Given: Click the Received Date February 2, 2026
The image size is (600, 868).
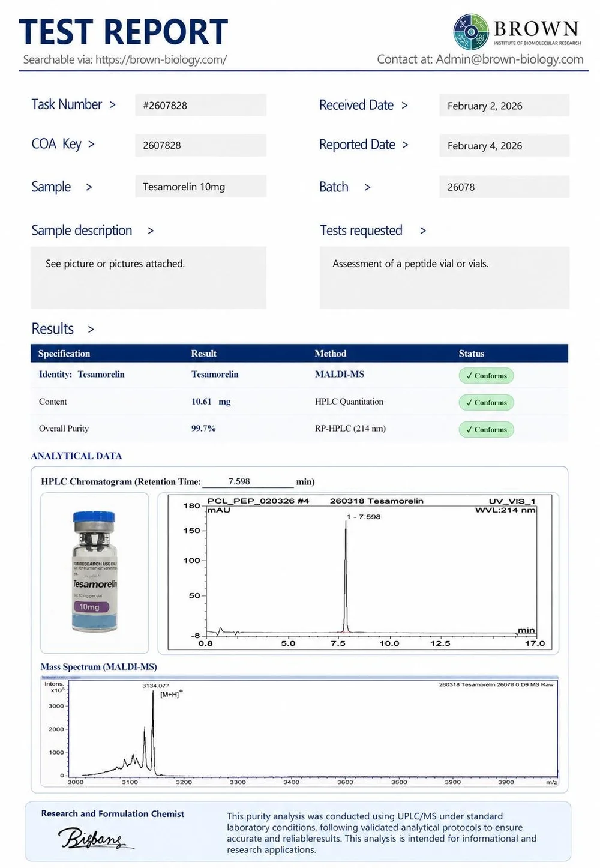Looking at the screenshot, I should (504, 106).
